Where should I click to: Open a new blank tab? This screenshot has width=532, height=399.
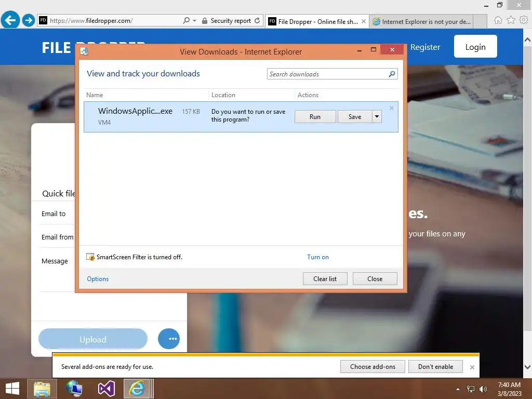[480, 21]
